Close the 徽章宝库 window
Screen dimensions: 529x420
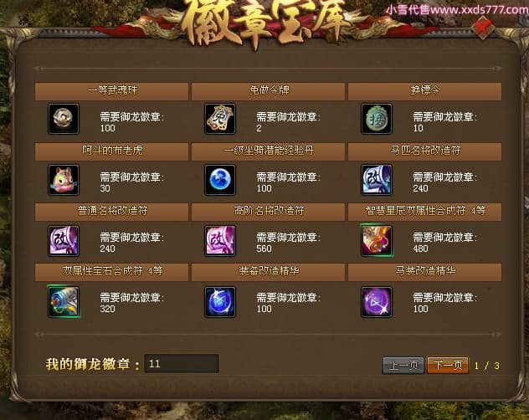[483, 27]
